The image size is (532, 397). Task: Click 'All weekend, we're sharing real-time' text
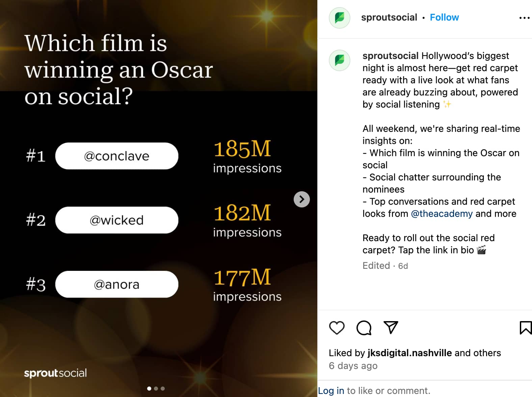tap(441, 129)
